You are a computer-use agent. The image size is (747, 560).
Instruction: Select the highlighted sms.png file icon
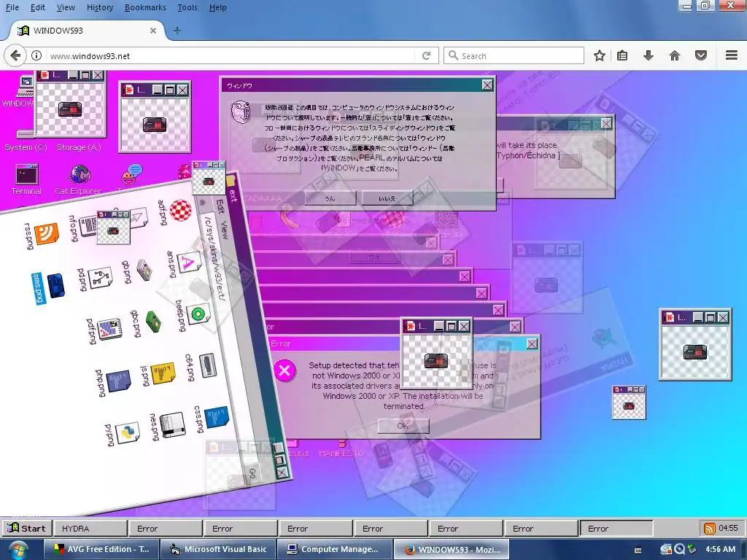(x=55, y=286)
